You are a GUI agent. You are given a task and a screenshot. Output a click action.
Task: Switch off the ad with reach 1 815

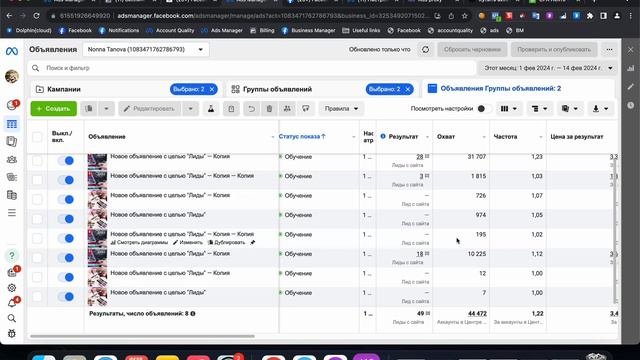tap(66, 180)
